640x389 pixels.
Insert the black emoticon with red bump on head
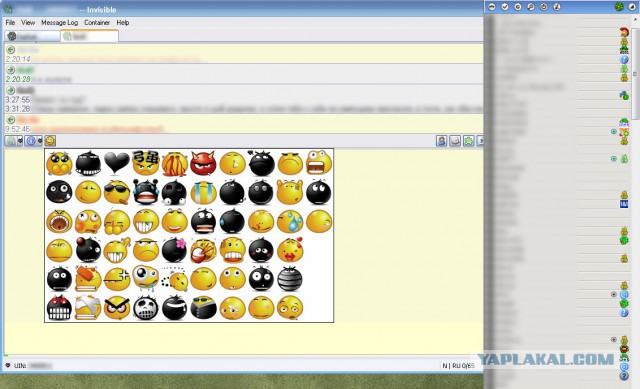[88, 249]
